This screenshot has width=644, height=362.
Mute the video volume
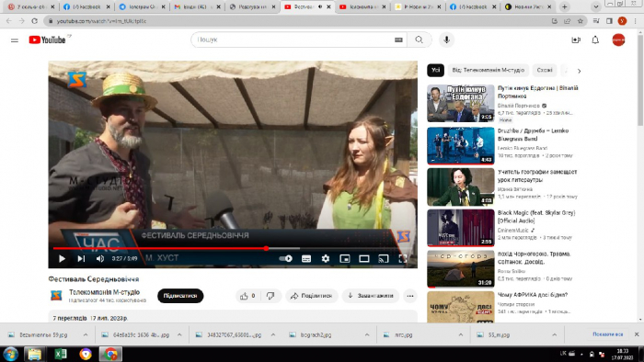point(99,259)
